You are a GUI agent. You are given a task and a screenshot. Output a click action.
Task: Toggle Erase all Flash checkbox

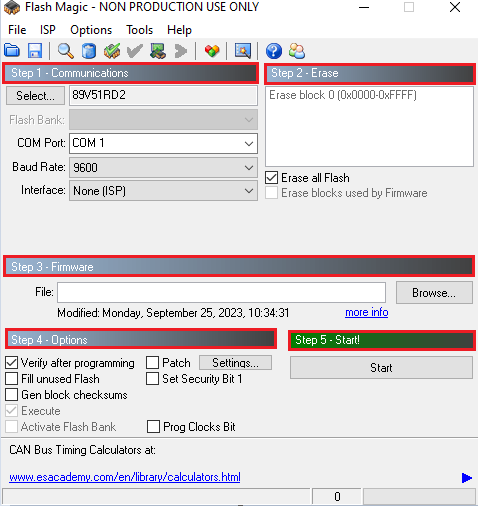coord(271,178)
